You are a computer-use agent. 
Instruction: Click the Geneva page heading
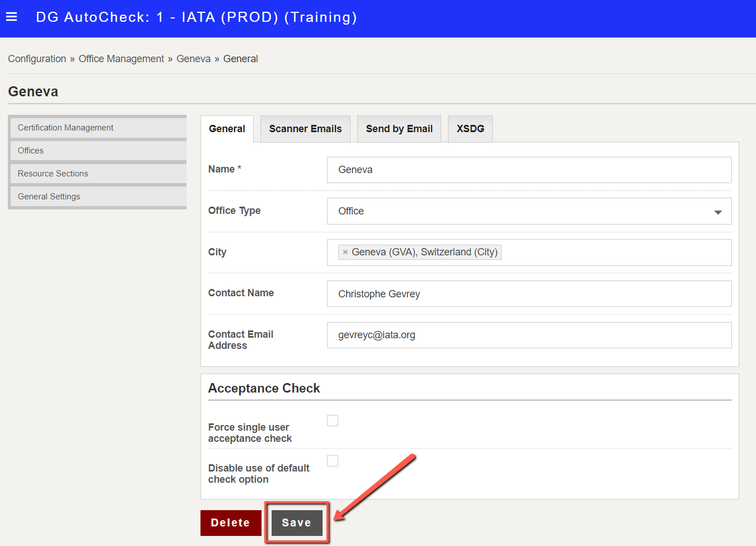tap(33, 91)
